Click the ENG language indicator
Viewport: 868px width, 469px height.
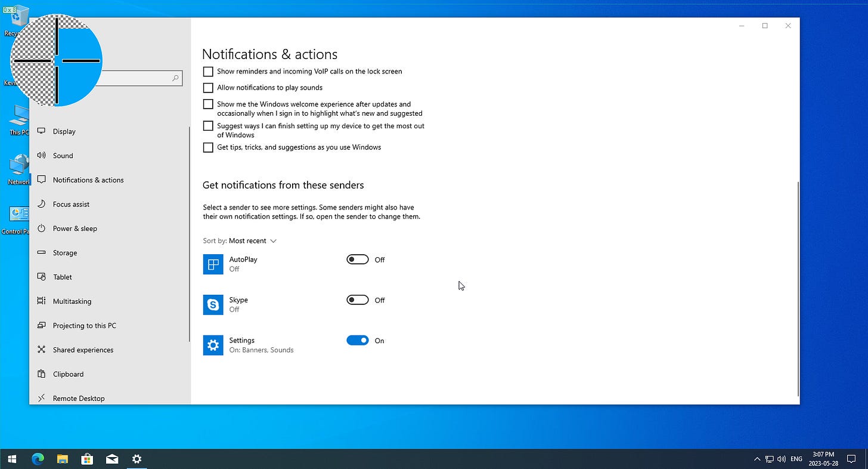pos(796,459)
